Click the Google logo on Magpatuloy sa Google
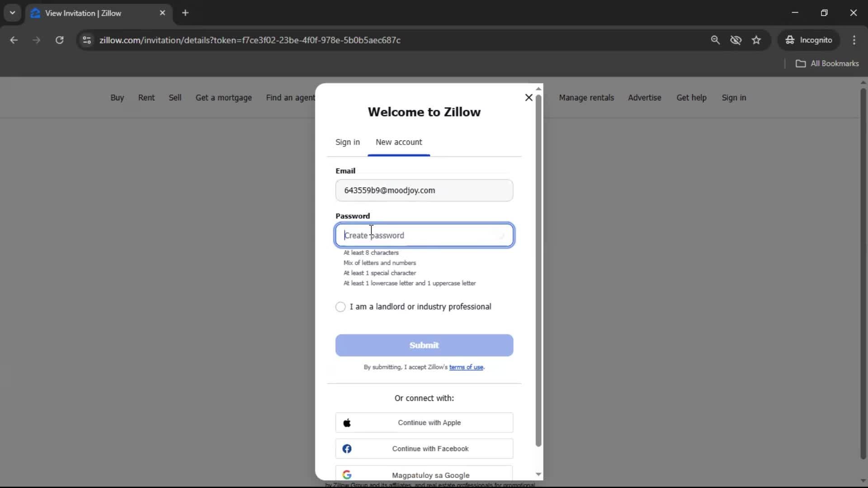 point(347,475)
